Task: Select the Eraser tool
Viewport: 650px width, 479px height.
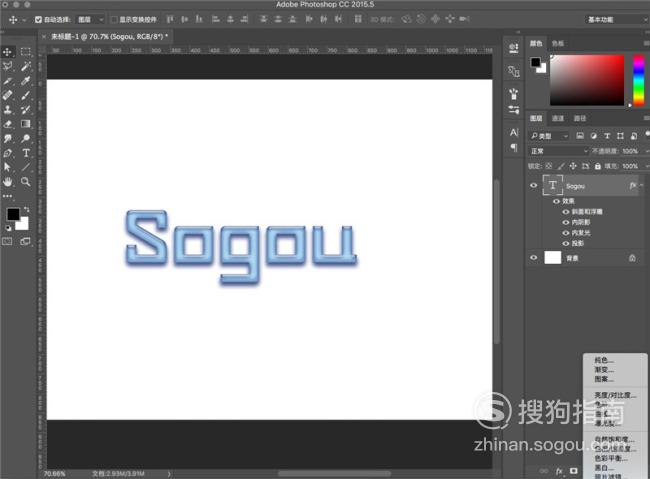Action: click(x=7, y=124)
